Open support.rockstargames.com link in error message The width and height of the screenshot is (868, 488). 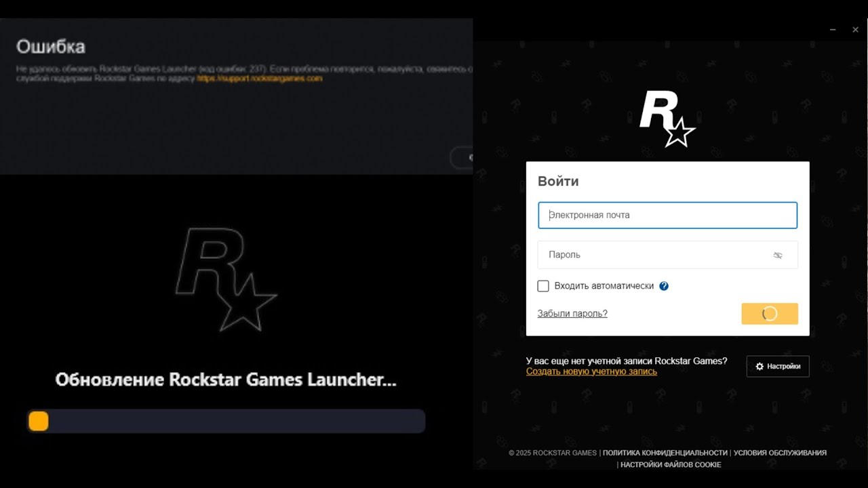pyautogui.click(x=259, y=79)
